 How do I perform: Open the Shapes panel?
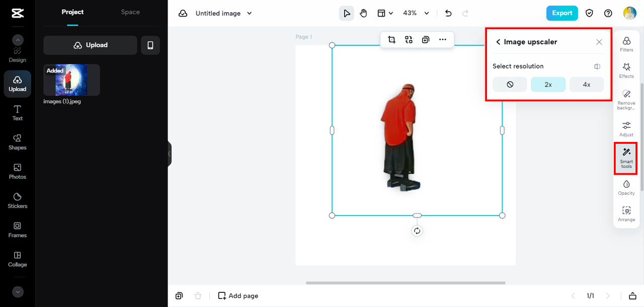17,142
